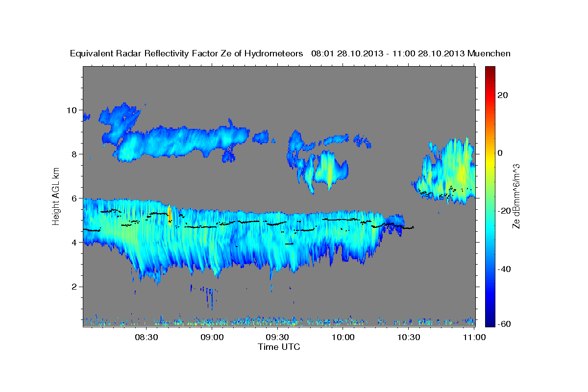
Task: Click the 'Time UTC' axis label
Action: point(279,347)
